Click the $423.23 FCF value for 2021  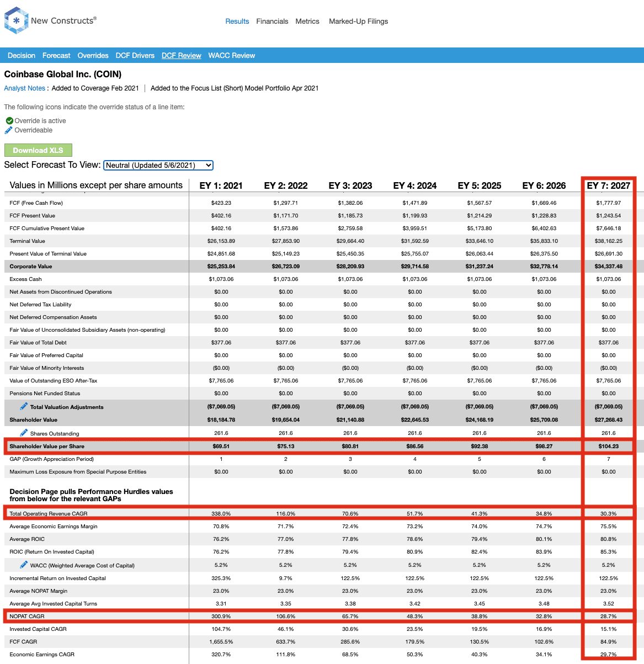click(x=221, y=203)
